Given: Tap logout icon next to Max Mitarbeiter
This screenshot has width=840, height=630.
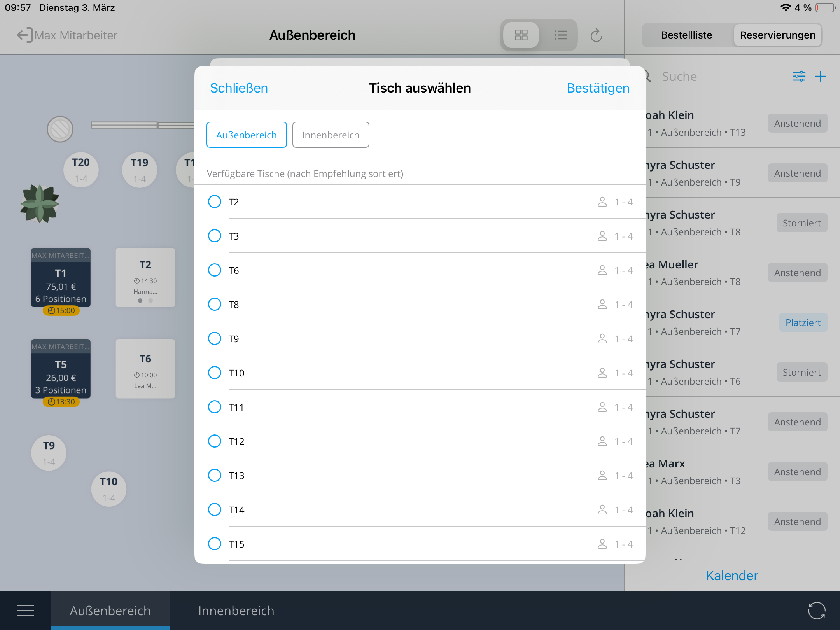Looking at the screenshot, I should point(24,35).
